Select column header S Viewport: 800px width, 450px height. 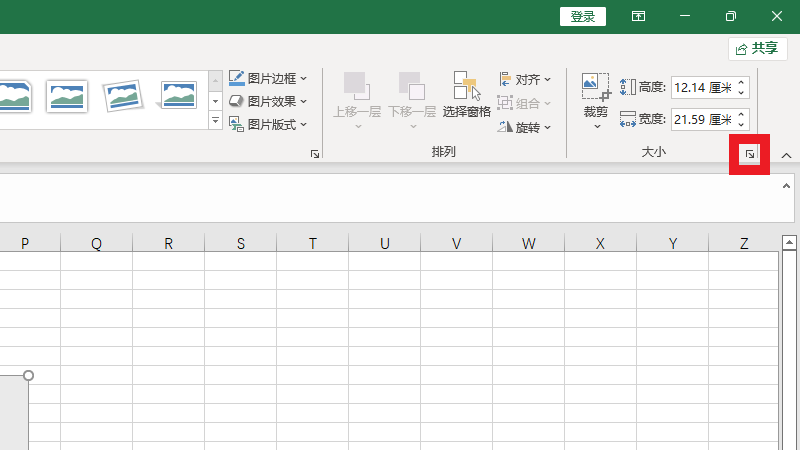241,243
